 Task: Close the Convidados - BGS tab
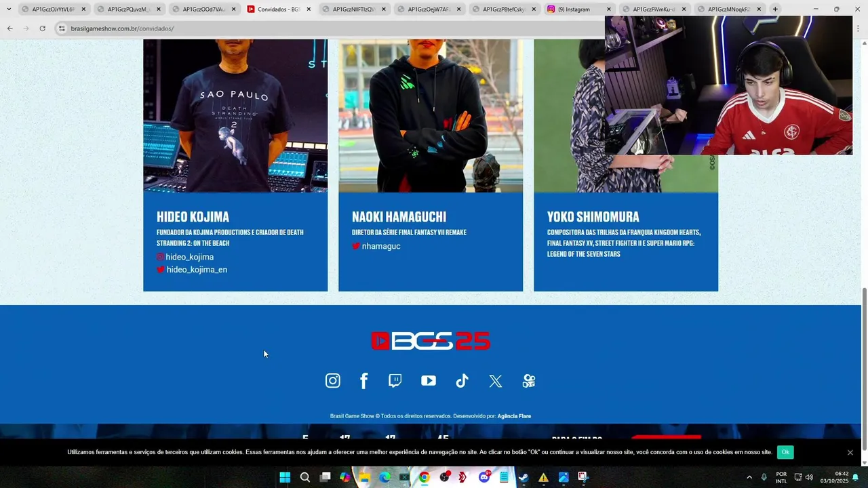click(309, 9)
